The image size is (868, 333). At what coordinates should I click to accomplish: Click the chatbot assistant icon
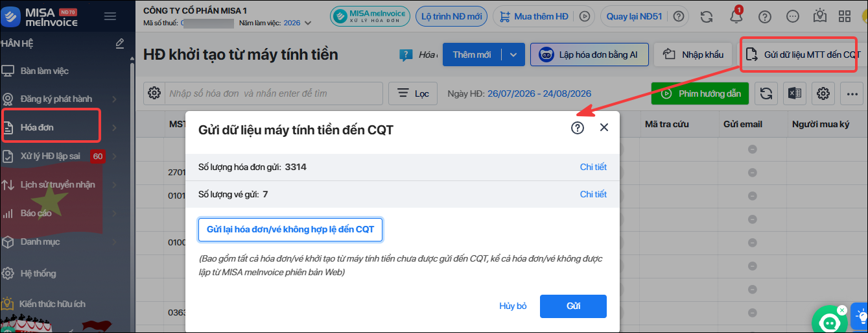tap(830, 321)
